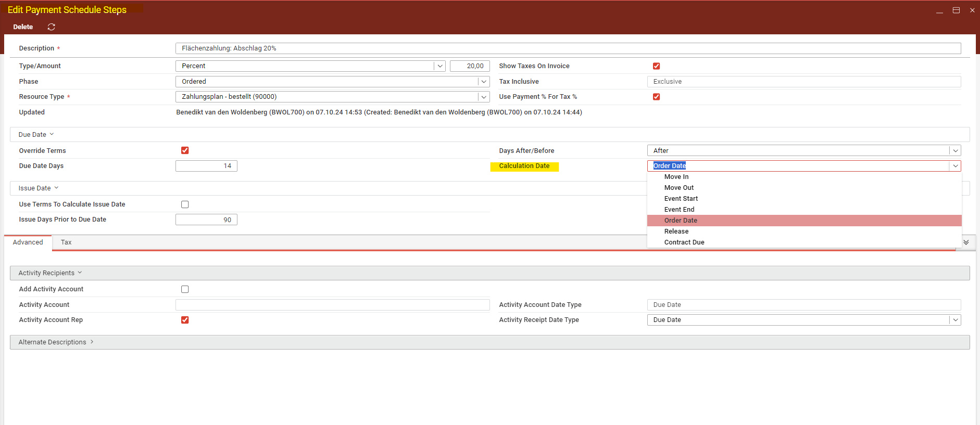Check the Add Activity Account checkbox
This screenshot has height=425, width=980.
185,289
